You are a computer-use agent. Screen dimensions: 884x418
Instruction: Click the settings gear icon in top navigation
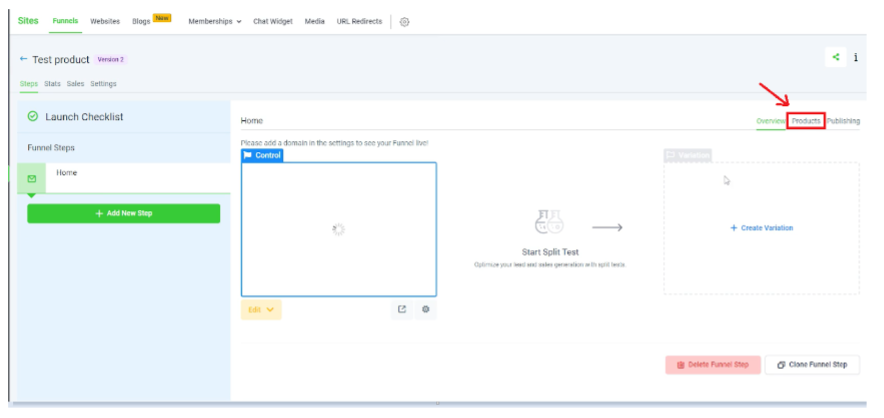(x=405, y=21)
